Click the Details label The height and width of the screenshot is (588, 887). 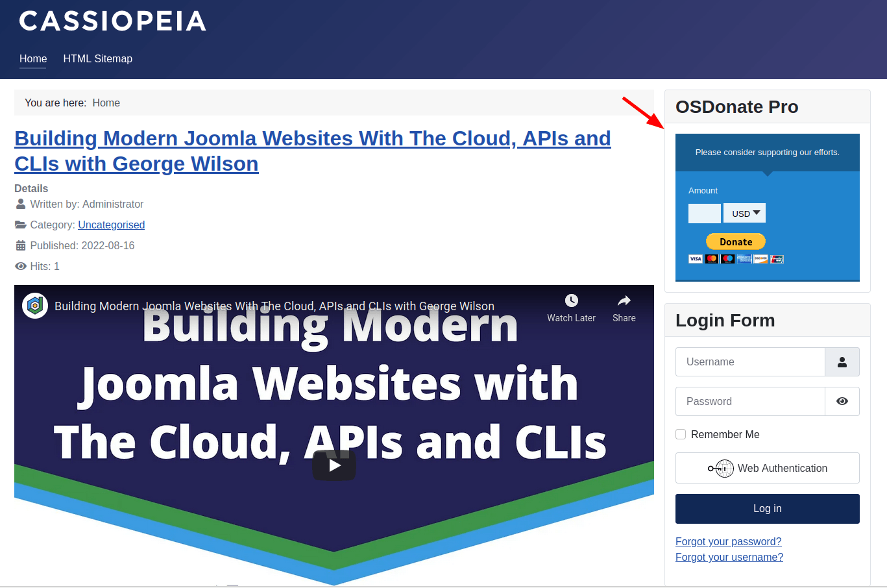[31, 188]
